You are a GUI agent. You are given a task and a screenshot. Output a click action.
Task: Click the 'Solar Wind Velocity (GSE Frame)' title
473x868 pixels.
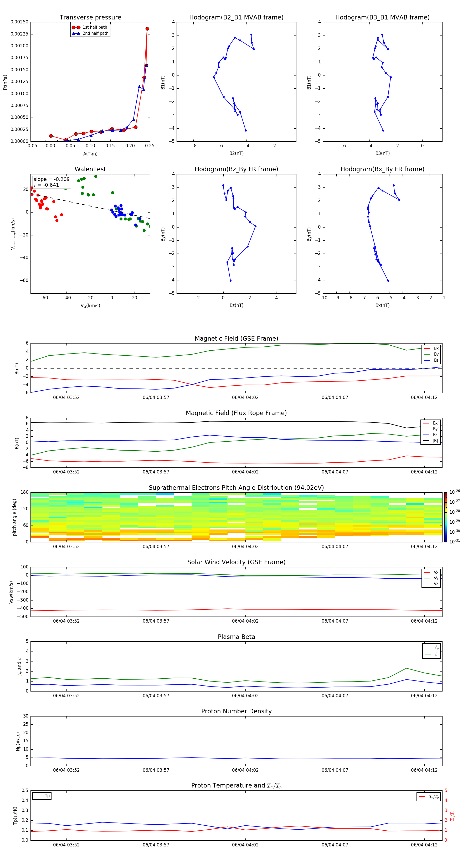tap(236, 562)
